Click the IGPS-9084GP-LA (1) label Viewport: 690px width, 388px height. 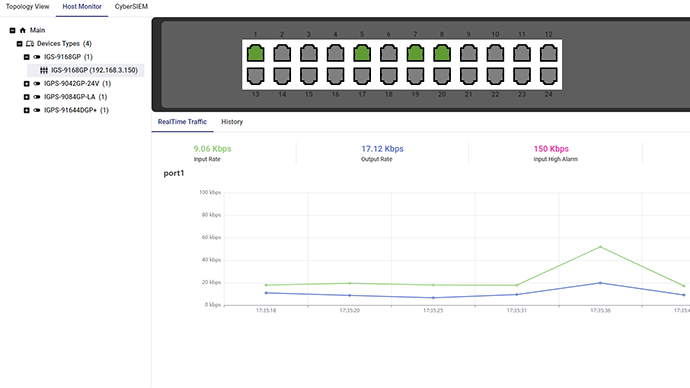pyautogui.click(x=75, y=97)
